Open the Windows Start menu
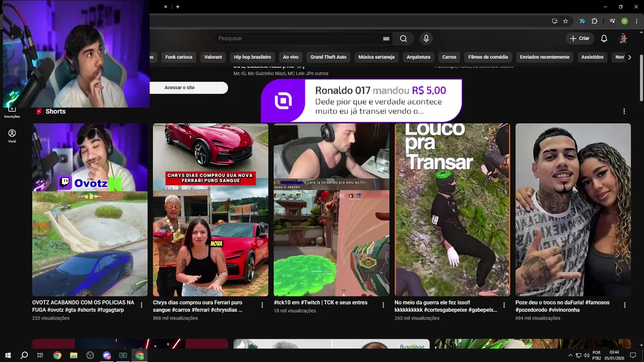 pos(8,355)
